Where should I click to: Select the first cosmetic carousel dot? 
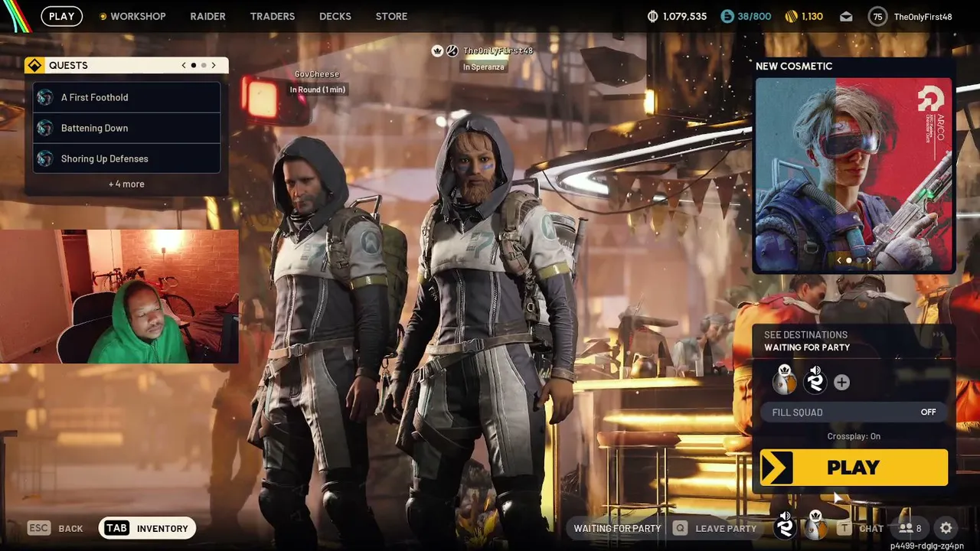[849, 260]
